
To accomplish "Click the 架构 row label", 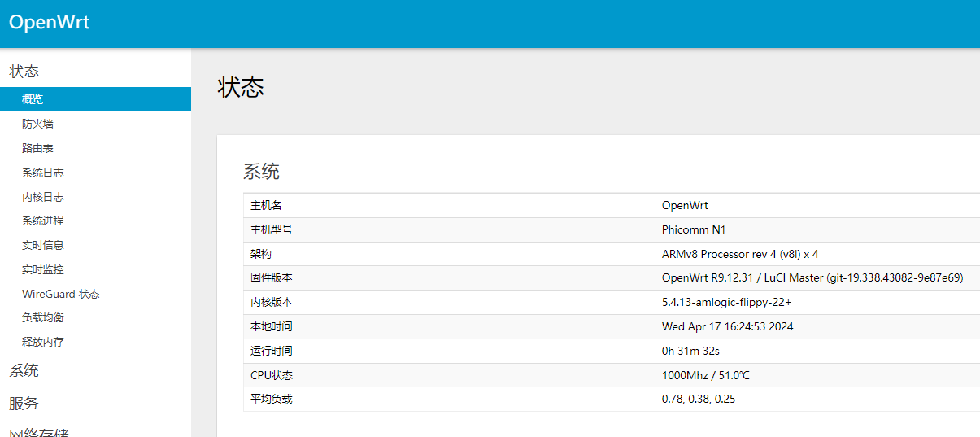I will coord(261,254).
